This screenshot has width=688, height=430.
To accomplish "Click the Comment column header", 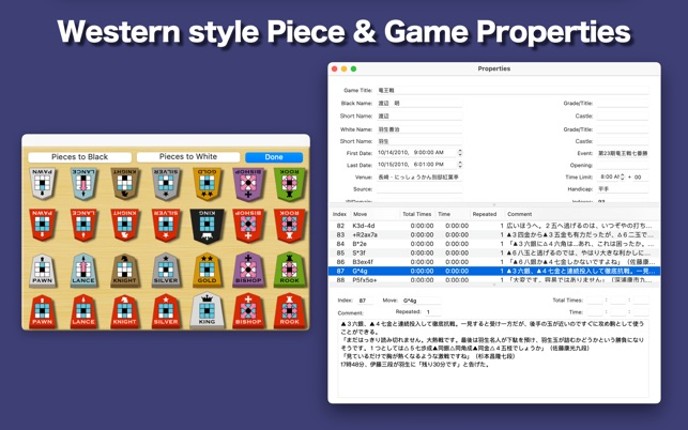I will pyautogui.click(x=520, y=214).
